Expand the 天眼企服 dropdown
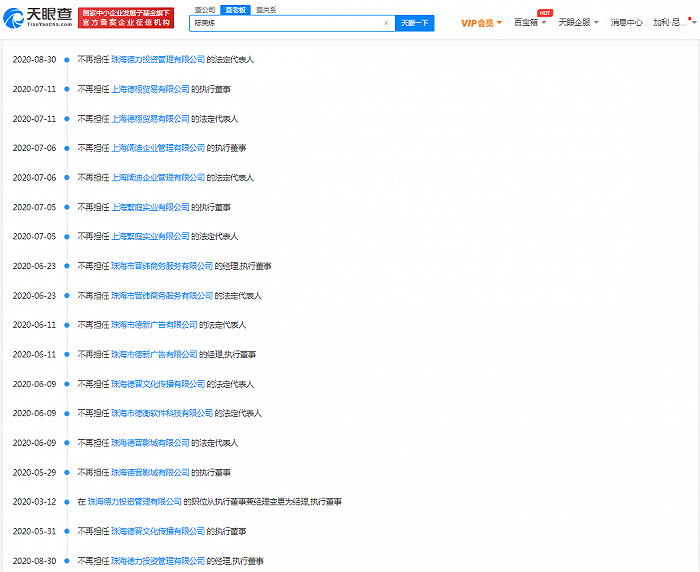The width and height of the screenshot is (700, 572). coord(578,22)
